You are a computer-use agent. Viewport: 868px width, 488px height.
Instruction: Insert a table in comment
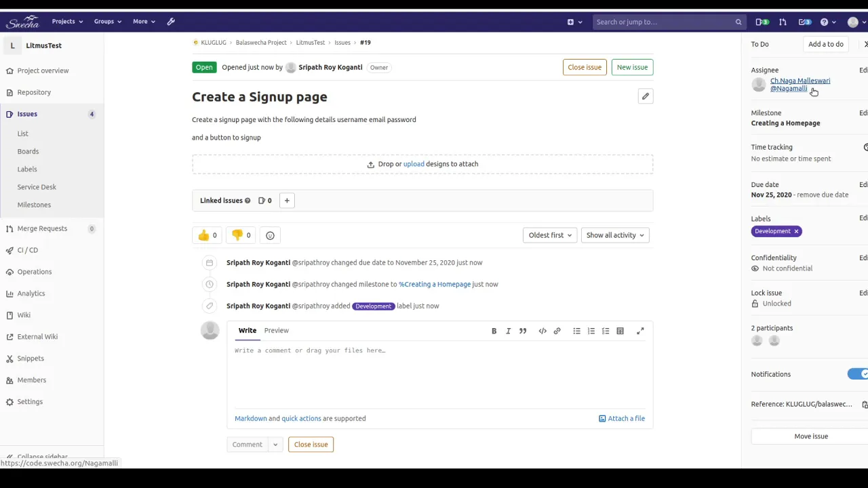coord(620,331)
